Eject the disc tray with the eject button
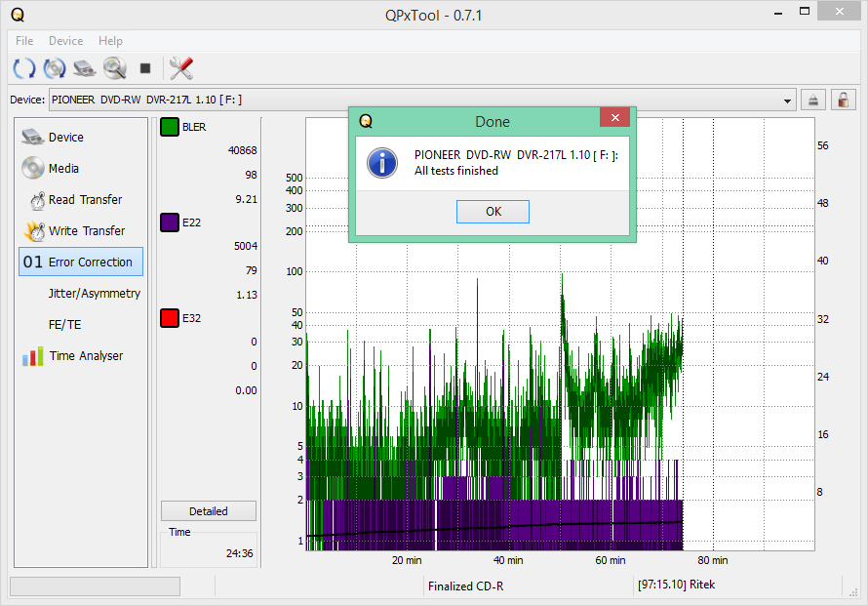 (813, 101)
